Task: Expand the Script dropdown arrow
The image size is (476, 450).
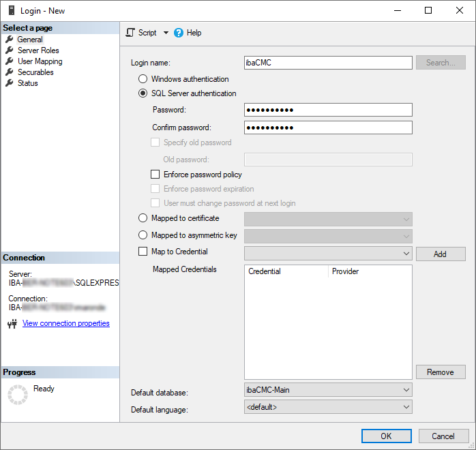Action: [166, 33]
